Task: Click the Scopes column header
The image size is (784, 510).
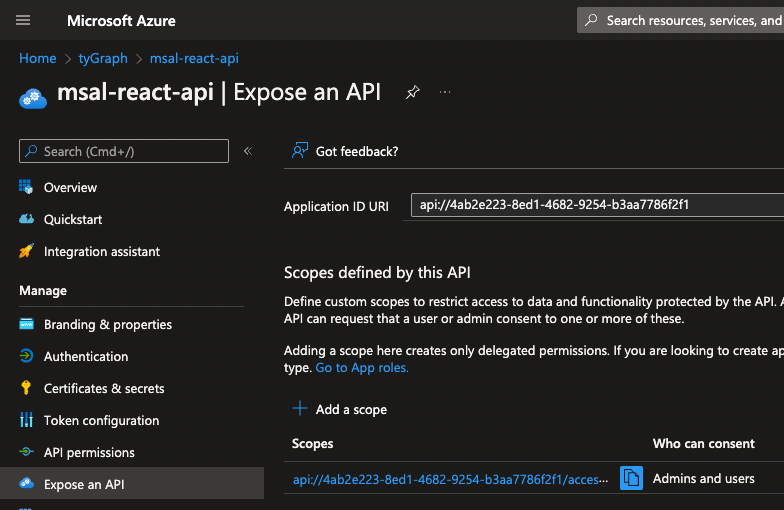Action: pyautogui.click(x=312, y=444)
